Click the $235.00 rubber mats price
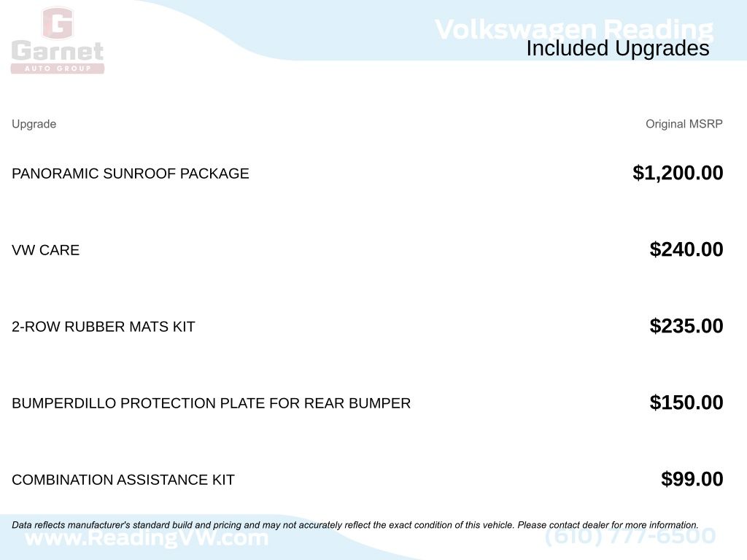The width and height of the screenshot is (747, 560). click(686, 326)
